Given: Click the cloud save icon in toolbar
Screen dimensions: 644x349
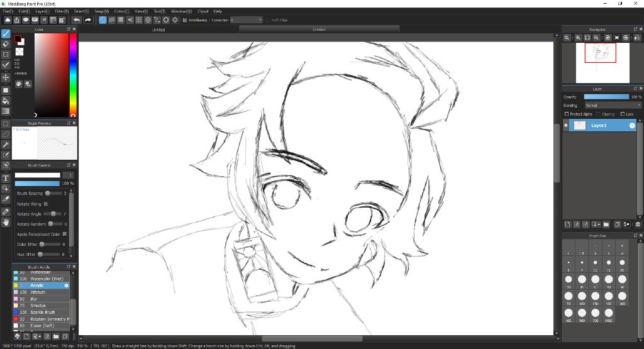Looking at the screenshot, I should tap(8, 19).
